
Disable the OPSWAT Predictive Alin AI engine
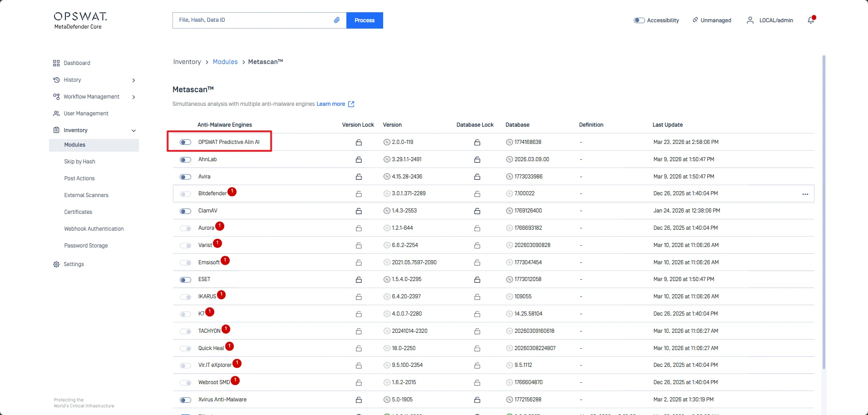[x=185, y=143]
